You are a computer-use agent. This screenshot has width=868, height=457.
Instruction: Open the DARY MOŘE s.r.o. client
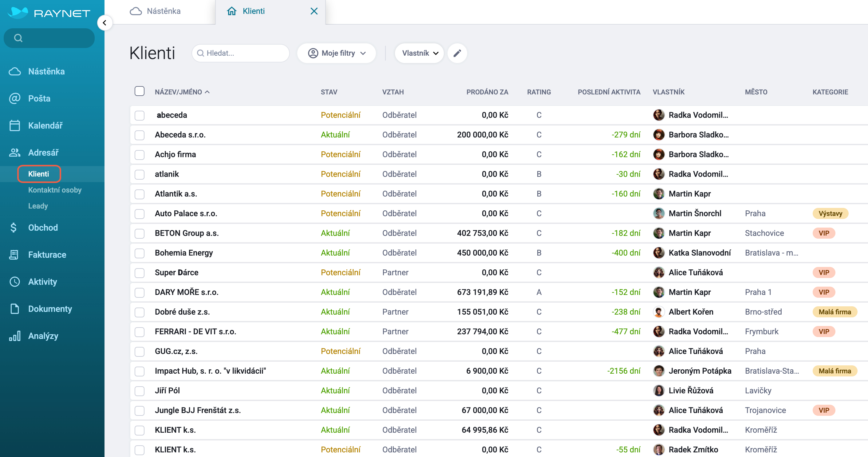[187, 292]
